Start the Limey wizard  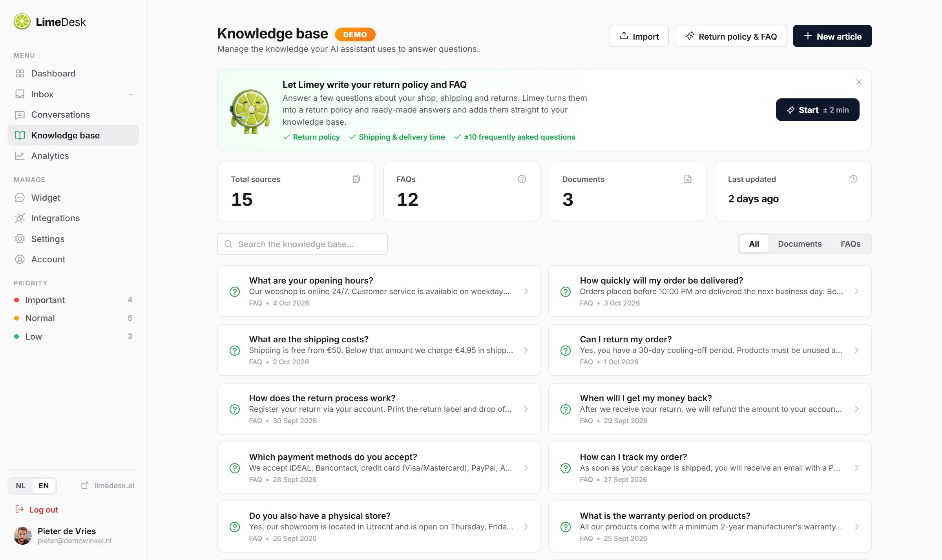click(x=818, y=110)
